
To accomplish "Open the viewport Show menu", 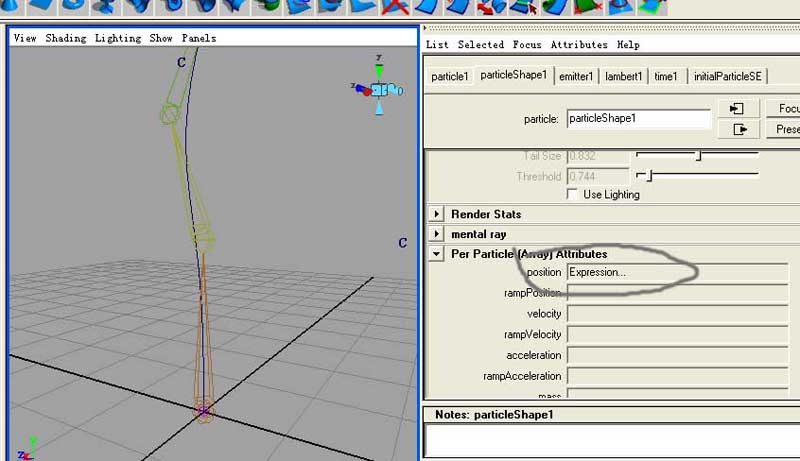I will coord(161,38).
